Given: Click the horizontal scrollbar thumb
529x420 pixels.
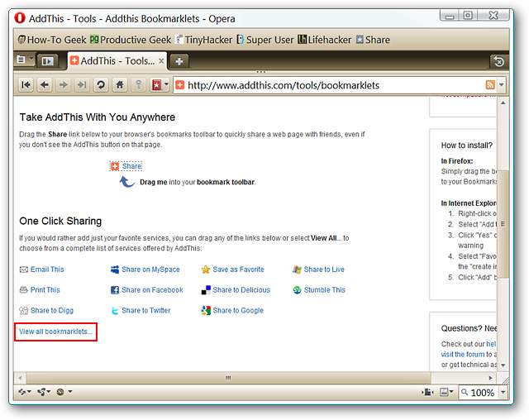Looking at the screenshot, I should tap(228, 377).
